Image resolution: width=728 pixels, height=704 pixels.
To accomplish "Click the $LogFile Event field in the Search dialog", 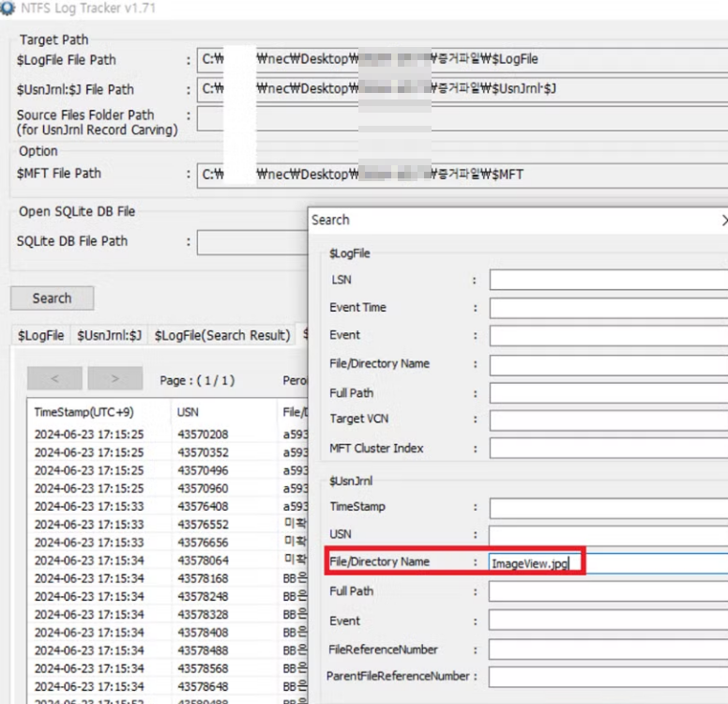I will point(609,335).
